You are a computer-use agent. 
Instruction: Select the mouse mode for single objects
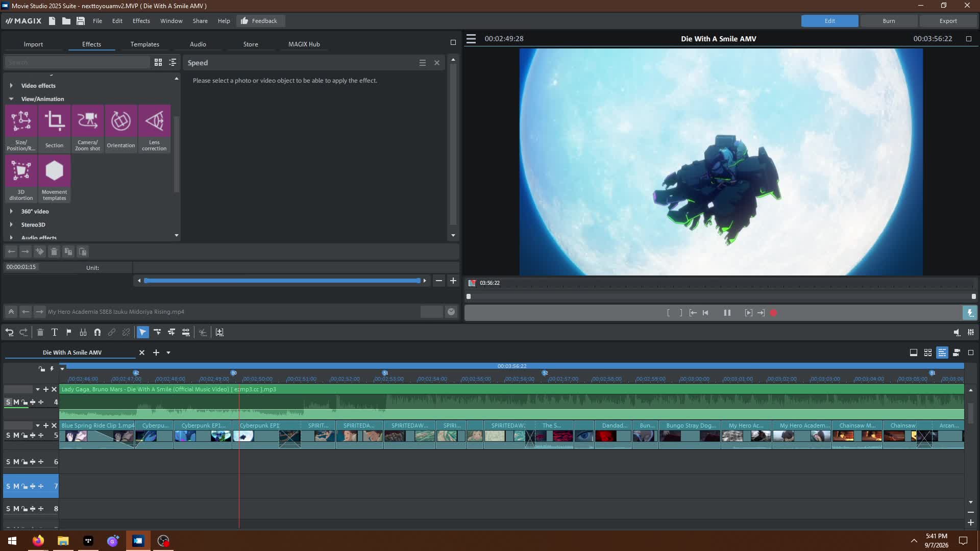tap(143, 333)
